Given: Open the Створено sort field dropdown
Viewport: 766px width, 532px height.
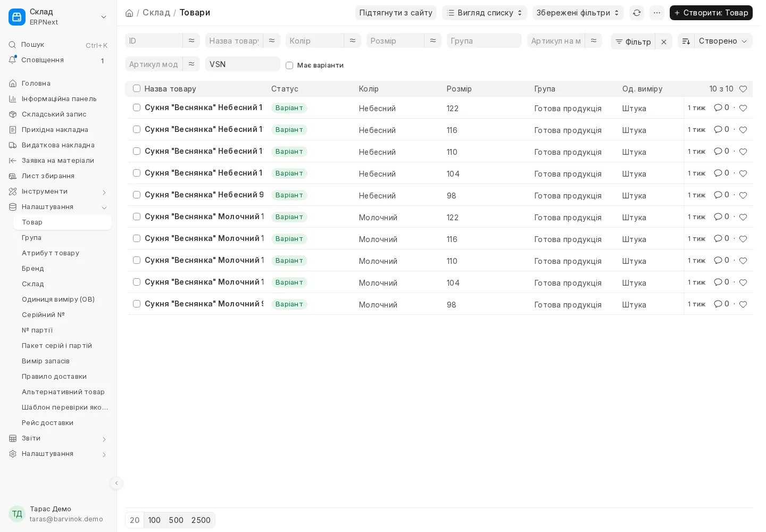Looking at the screenshot, I should 723,41.
